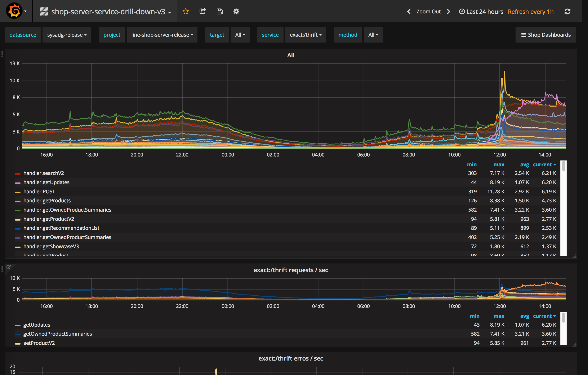Screen dimensions: 588x375
Task: Open panel link icon on thrift requests panel
Action: pyautogui.click(x=9, y=267)
